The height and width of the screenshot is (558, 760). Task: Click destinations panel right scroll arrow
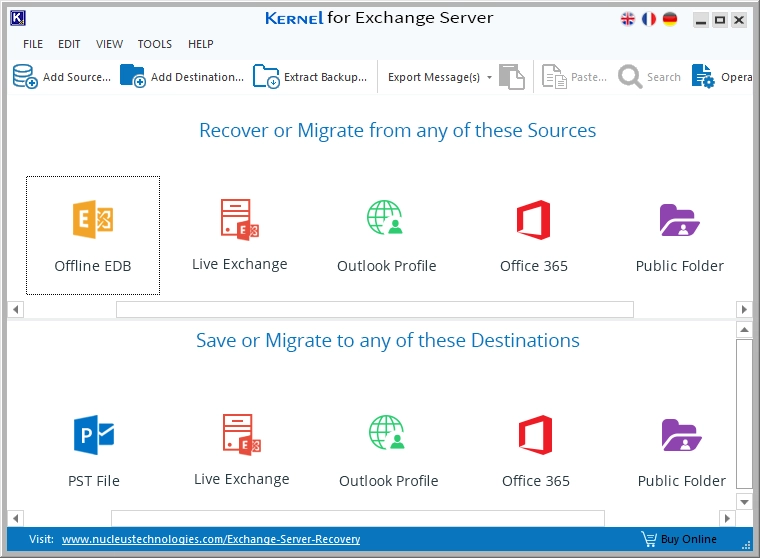coord(727,518)
